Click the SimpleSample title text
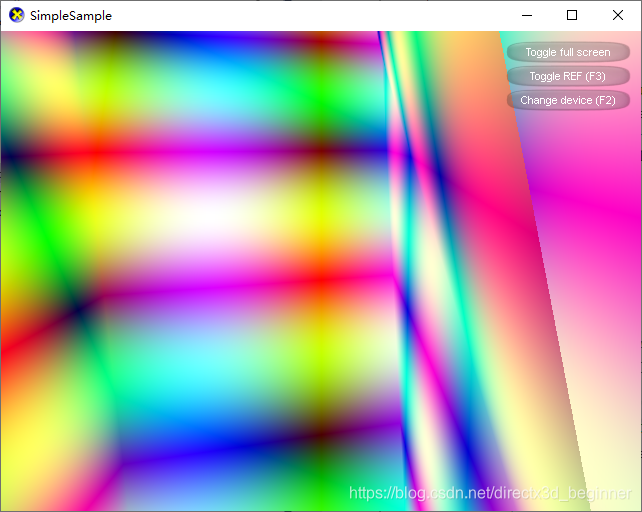This screenshot has height=512, width=642. 71,16
